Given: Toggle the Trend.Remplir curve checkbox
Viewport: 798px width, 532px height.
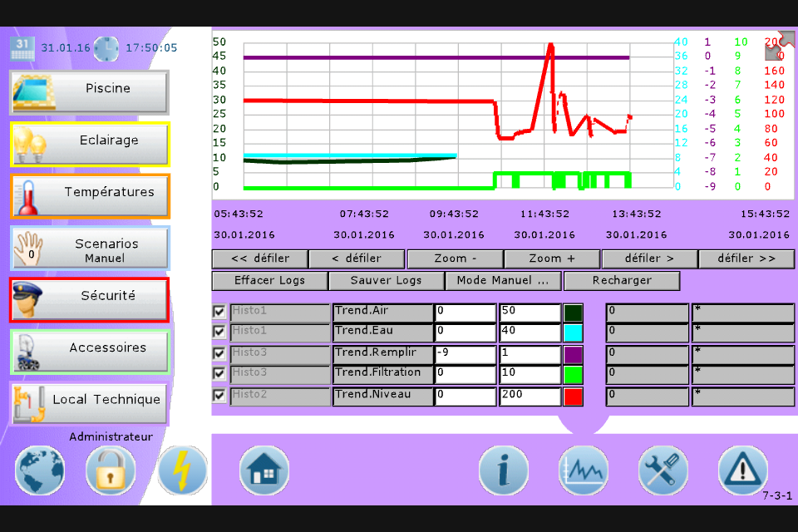Looking at the screenshot, I should click(219, 353).
